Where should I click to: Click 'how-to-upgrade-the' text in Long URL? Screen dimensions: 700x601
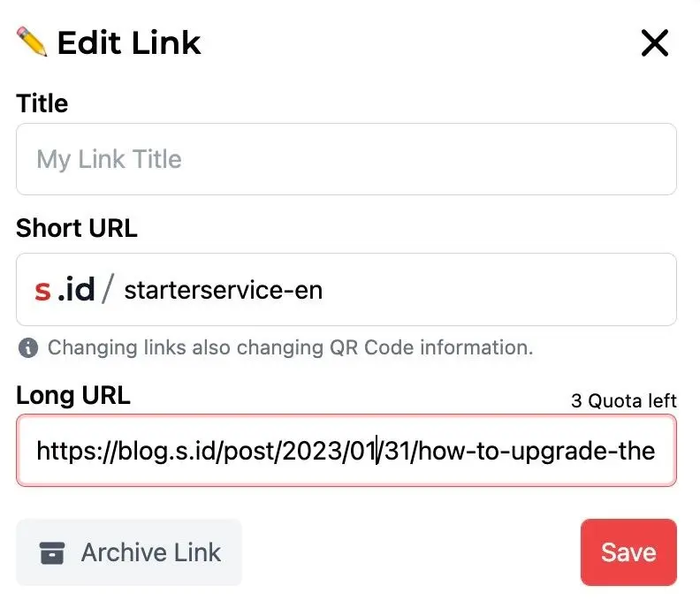pos(536,451)
